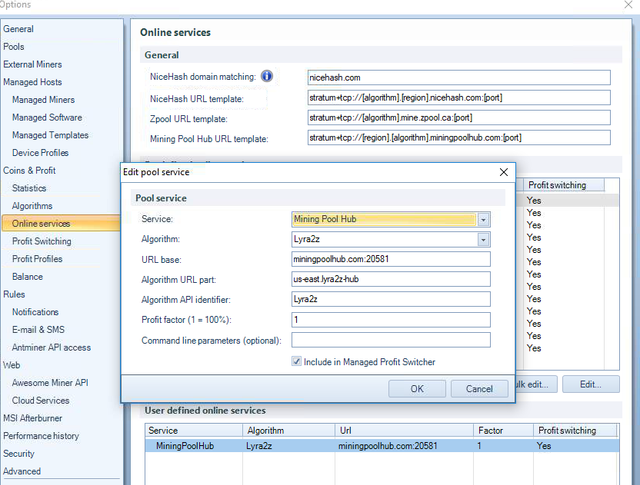Click the NiceHash domain matching info icon

coord(267,76)
